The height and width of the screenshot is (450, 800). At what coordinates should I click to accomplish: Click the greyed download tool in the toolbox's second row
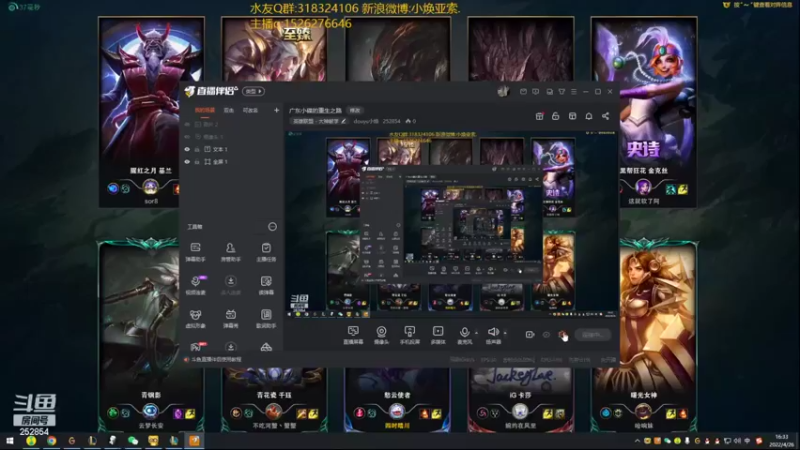point(231,285)
